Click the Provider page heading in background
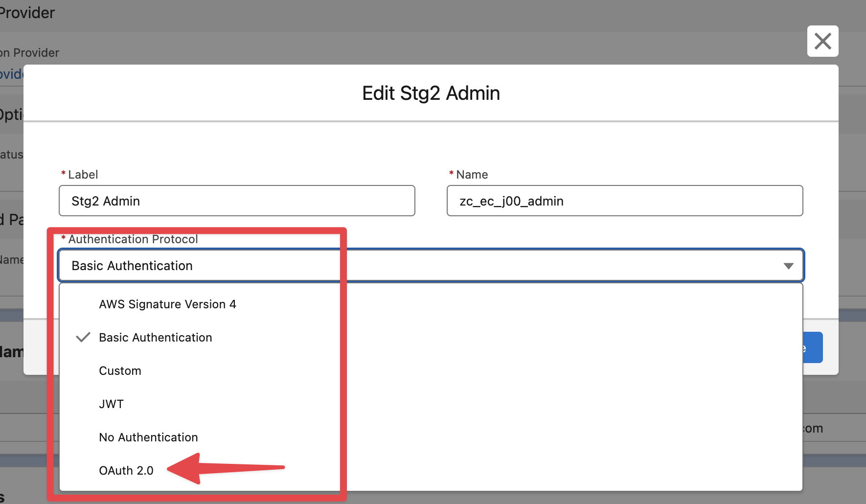Screen dimensions: 866x504 click(x=27, y=12)
